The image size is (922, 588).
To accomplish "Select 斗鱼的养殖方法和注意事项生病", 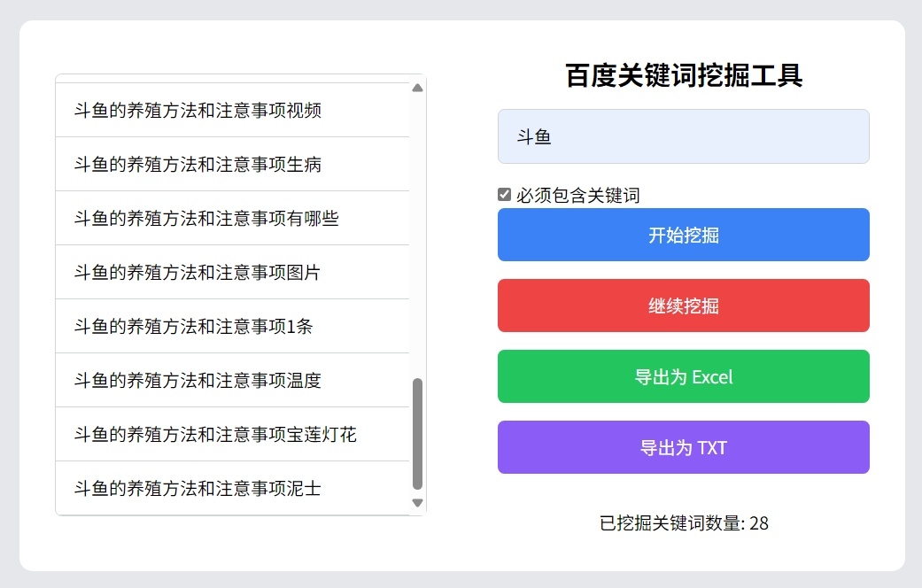I will coord(232,164).
